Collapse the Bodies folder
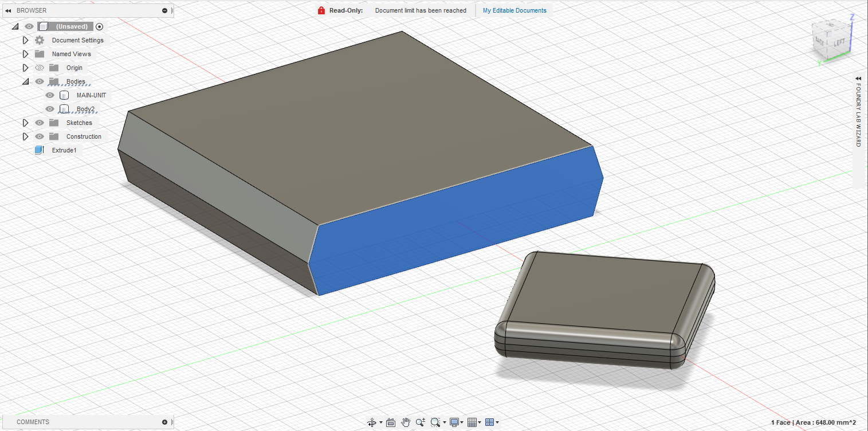This screenshot has width=868, height=431. [25, 81]
